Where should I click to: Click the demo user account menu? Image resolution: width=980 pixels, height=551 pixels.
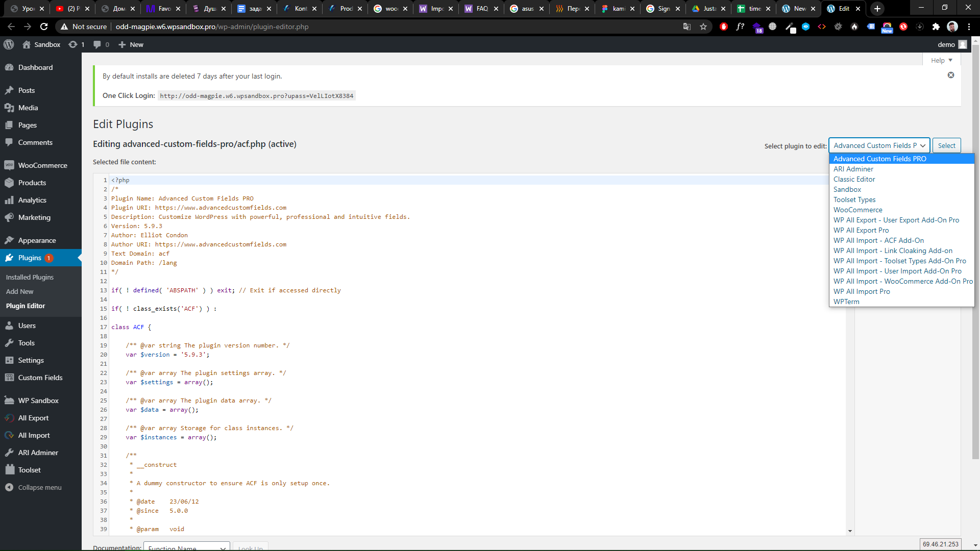tap(952, 44)
